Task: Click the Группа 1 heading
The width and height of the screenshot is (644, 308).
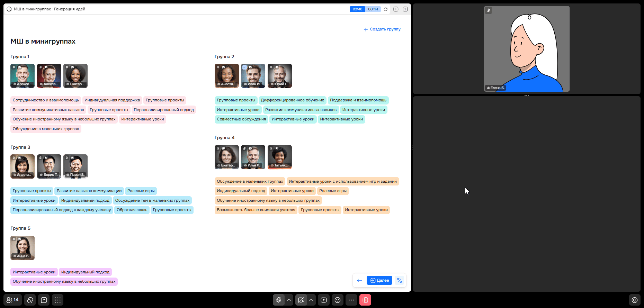Action: (20, 57)
